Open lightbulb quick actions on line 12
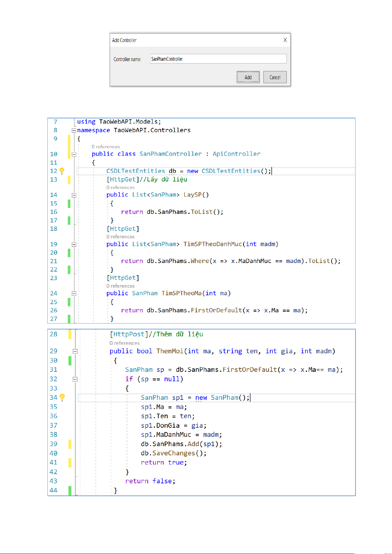 coord(62,171)
